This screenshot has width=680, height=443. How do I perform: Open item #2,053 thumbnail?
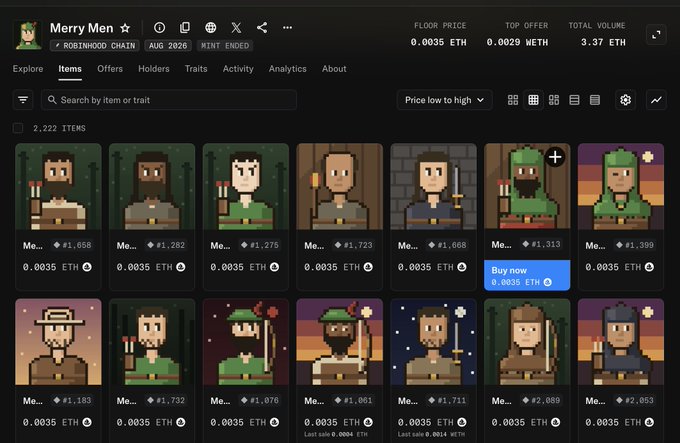[x=621, y=342]
